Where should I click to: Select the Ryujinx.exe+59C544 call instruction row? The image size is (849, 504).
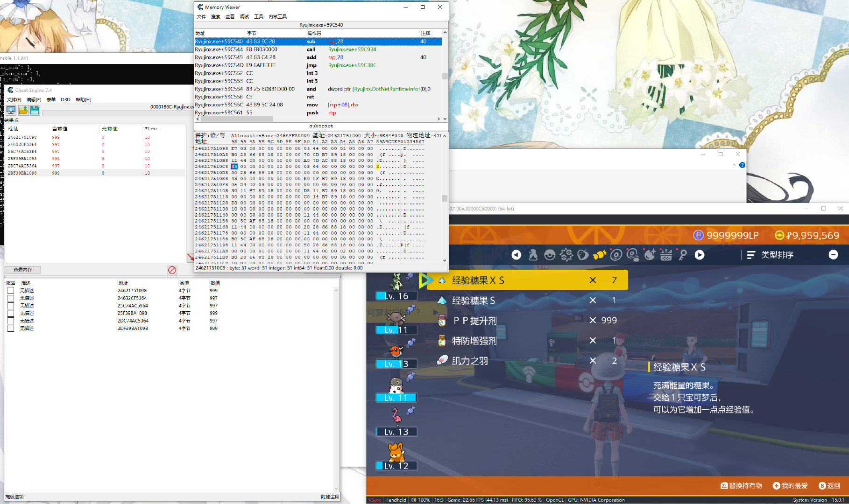pyautogui.click(x=318, y=49)
